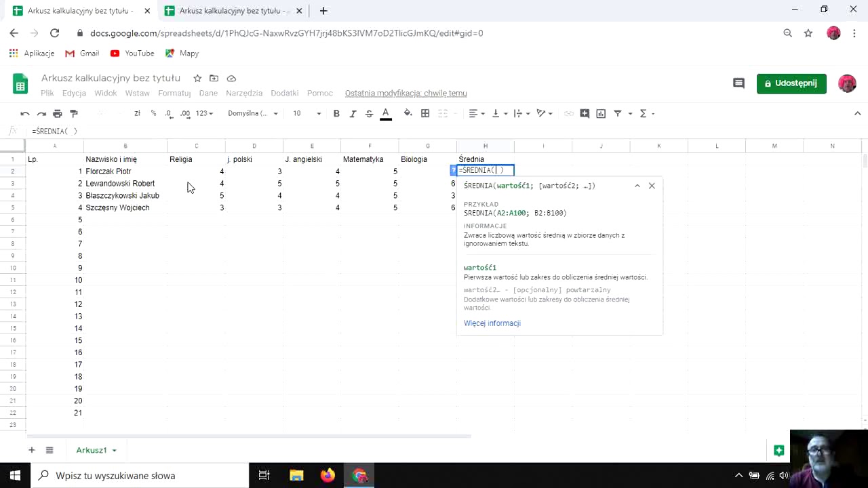Viewport: 868px width, 488px height.
Task: Open the Narzędzia menu
Action: pyautogui.click(x=244, y=94)
